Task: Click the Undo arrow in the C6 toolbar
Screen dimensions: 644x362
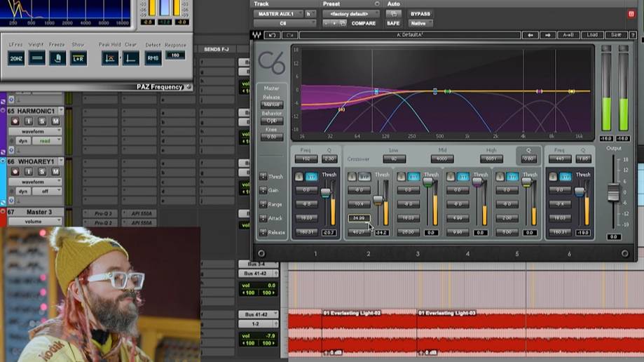Action: [x=272, y=35]
